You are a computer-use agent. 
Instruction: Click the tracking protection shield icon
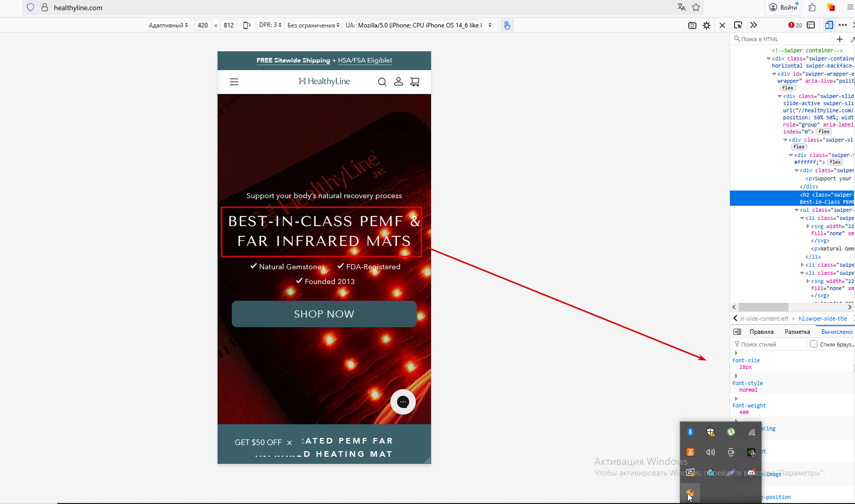coord(30,8)
